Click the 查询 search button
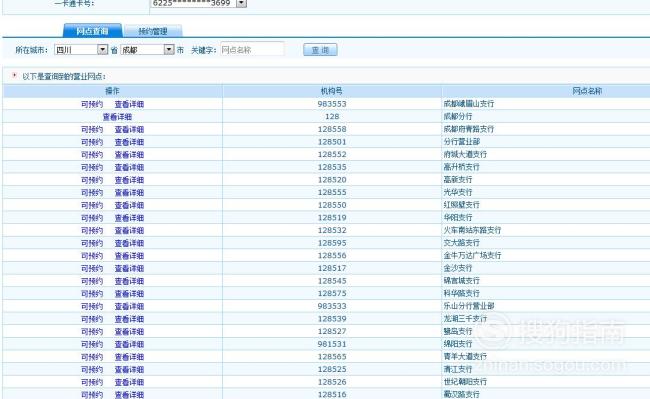Viewport: 650px width, 399px height. (x=320, y=50)
